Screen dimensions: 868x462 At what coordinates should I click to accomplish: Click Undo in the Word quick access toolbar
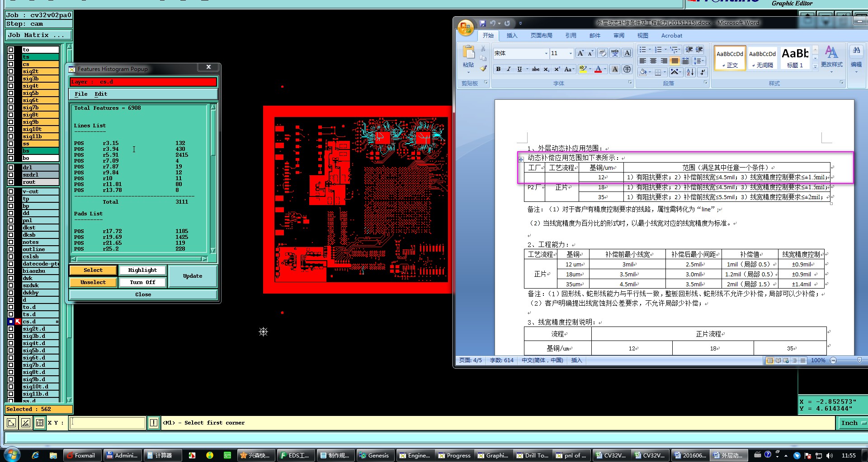click(x=493, y=23)
